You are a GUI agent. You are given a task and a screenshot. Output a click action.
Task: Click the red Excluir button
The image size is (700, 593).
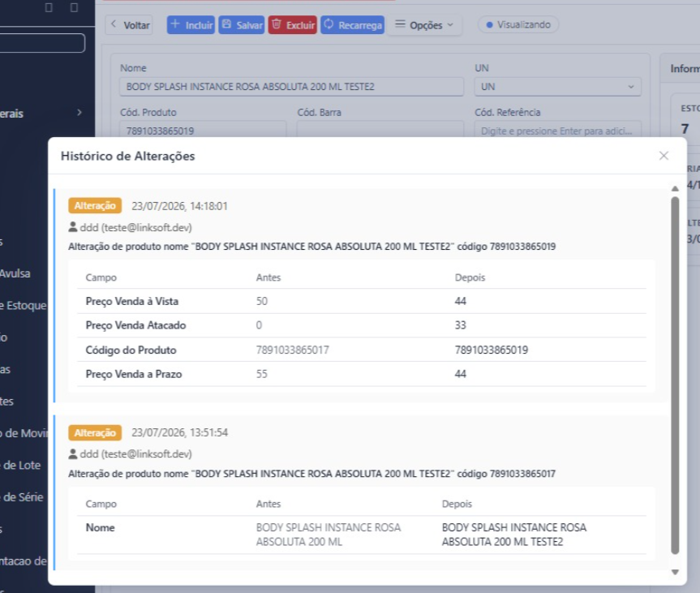point(293,25)
